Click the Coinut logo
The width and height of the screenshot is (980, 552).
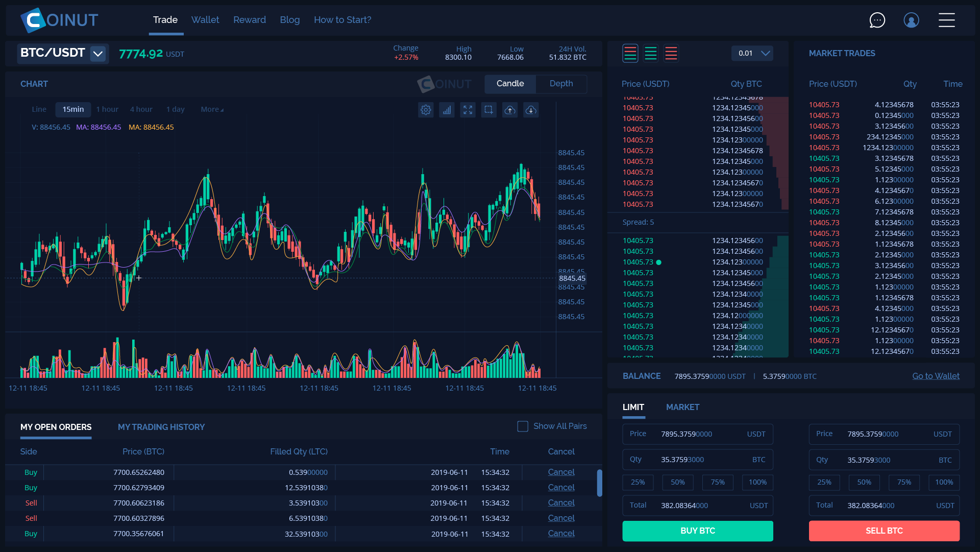pos(59,20)
